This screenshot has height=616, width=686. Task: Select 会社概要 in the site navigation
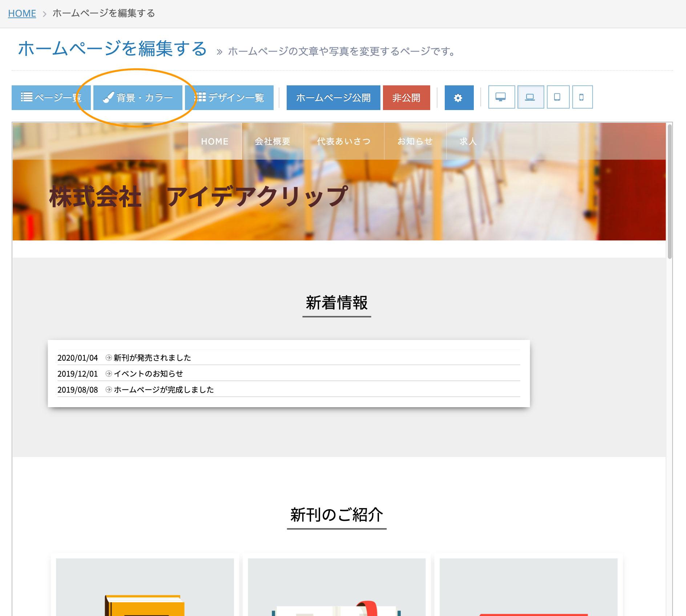273,141
